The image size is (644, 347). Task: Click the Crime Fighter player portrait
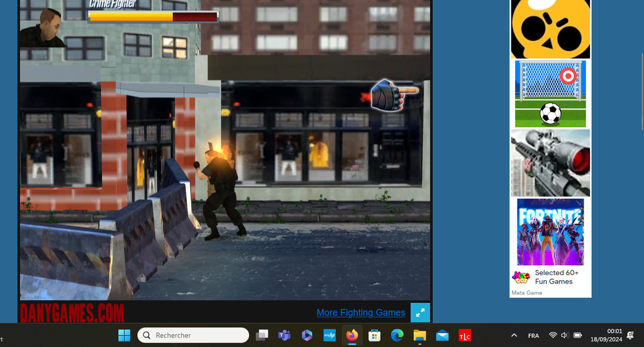click(42, 28)
